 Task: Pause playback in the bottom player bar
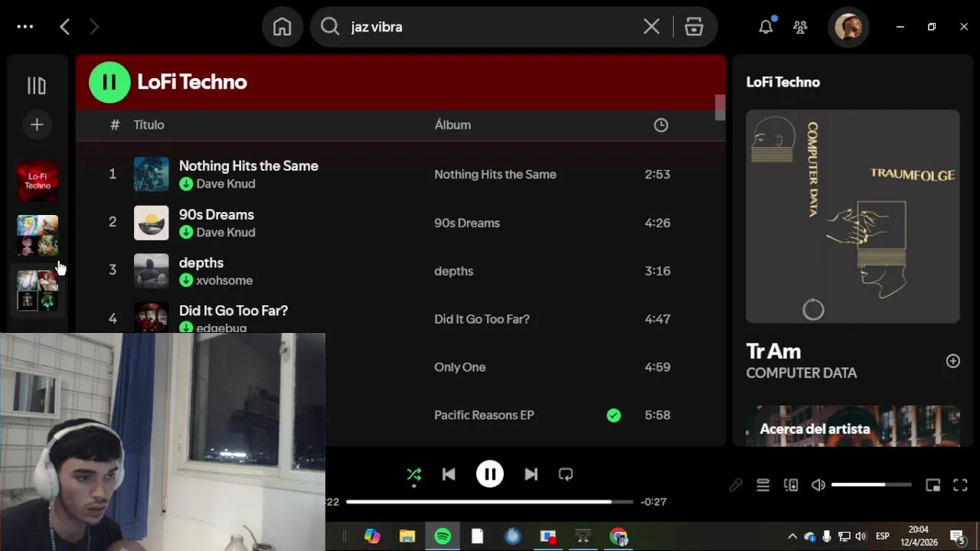[490, 474]
